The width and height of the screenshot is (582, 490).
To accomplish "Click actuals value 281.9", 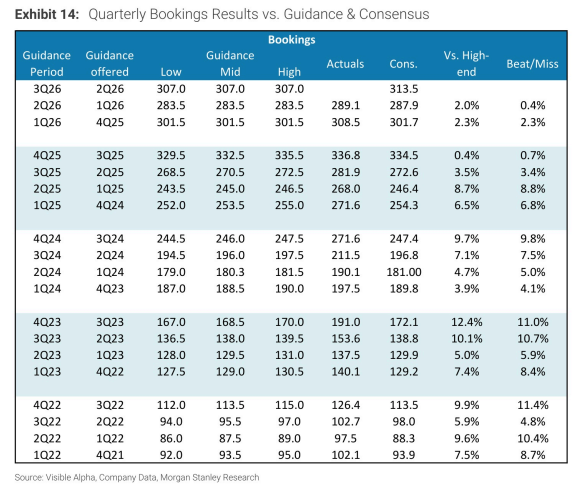I will point(346,172).
